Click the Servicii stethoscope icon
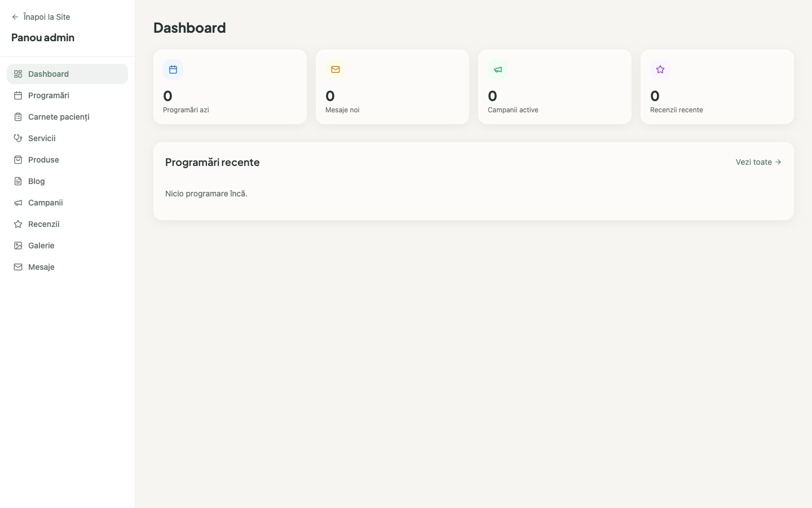The width and height of the screenshot is (812, 508). [18, 138]
